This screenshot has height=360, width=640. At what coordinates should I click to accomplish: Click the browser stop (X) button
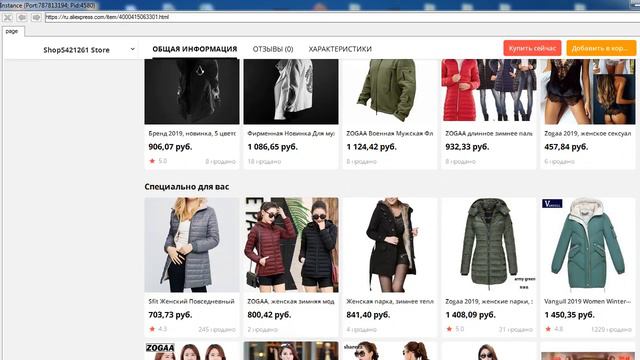pyautogui.click(x=7, y=18)
